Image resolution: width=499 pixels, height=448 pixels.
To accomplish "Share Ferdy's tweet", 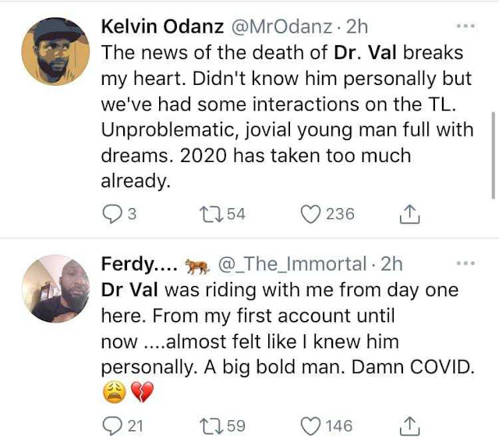I will (409, 425).
